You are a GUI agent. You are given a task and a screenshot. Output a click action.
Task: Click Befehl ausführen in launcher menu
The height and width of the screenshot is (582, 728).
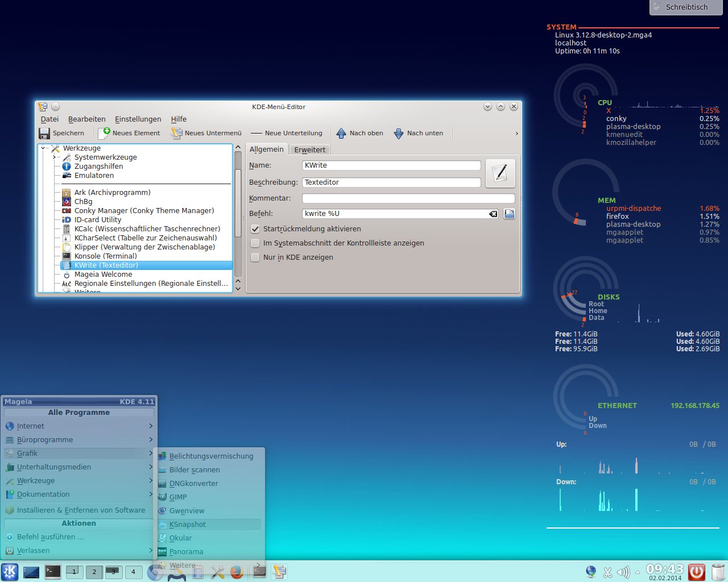pyautogui.click(x=78, y=537)
